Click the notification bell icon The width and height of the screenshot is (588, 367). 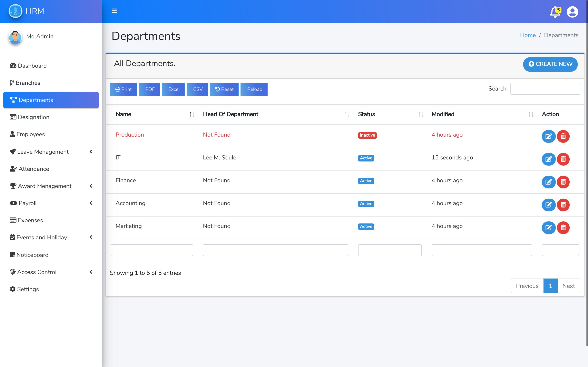555,12
